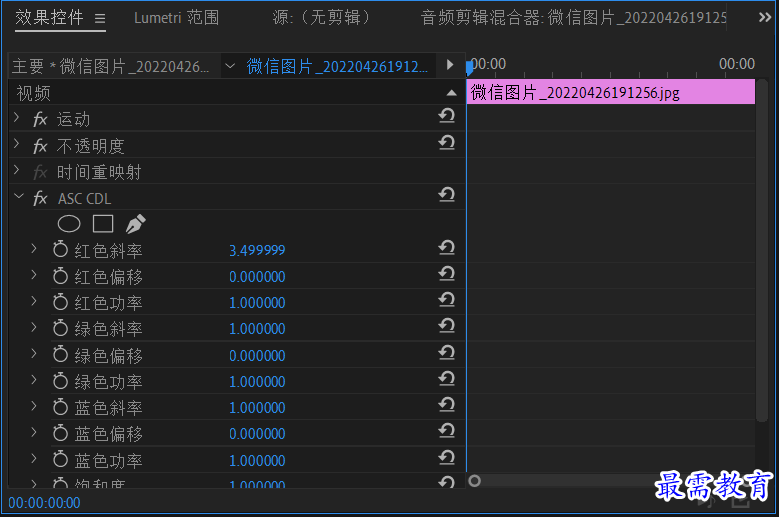779x517 pixels.
Task: Toggle the fx switch for 运动
Action: [40, 119]
